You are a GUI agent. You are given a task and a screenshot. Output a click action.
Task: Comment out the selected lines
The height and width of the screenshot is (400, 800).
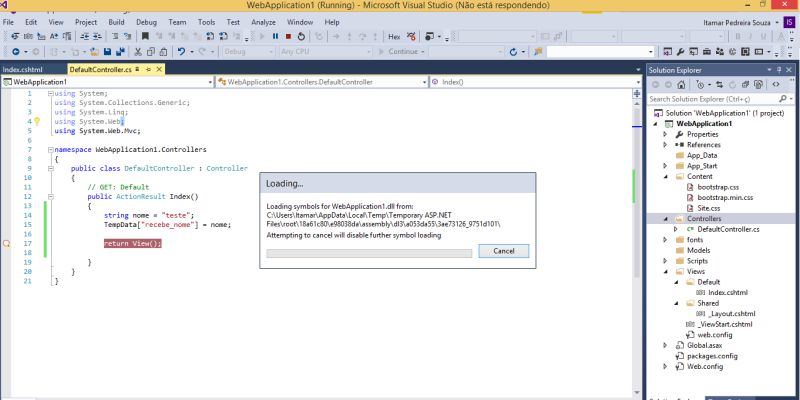[115, 36]
